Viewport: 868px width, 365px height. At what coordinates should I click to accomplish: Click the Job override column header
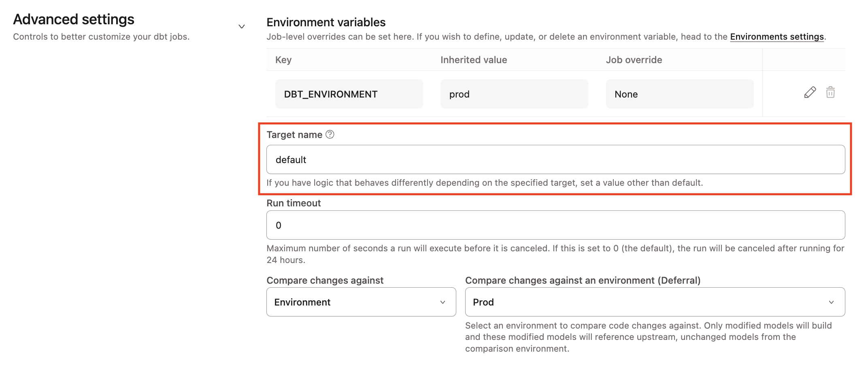coord(634,59)
